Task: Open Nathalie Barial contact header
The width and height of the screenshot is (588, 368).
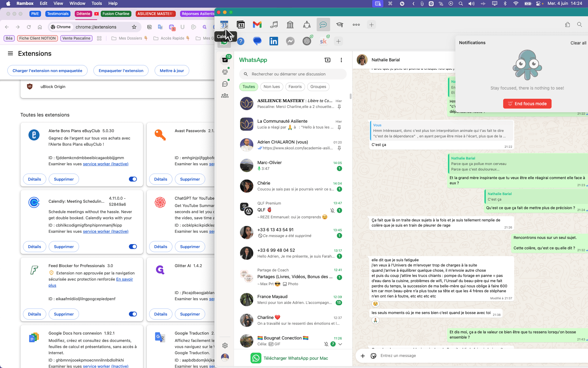Action: [386, 60]
